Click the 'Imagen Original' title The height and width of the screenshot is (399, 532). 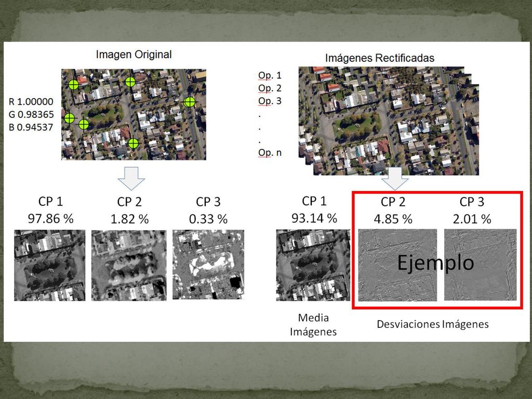pyautogui.click(x=134, y=55)
